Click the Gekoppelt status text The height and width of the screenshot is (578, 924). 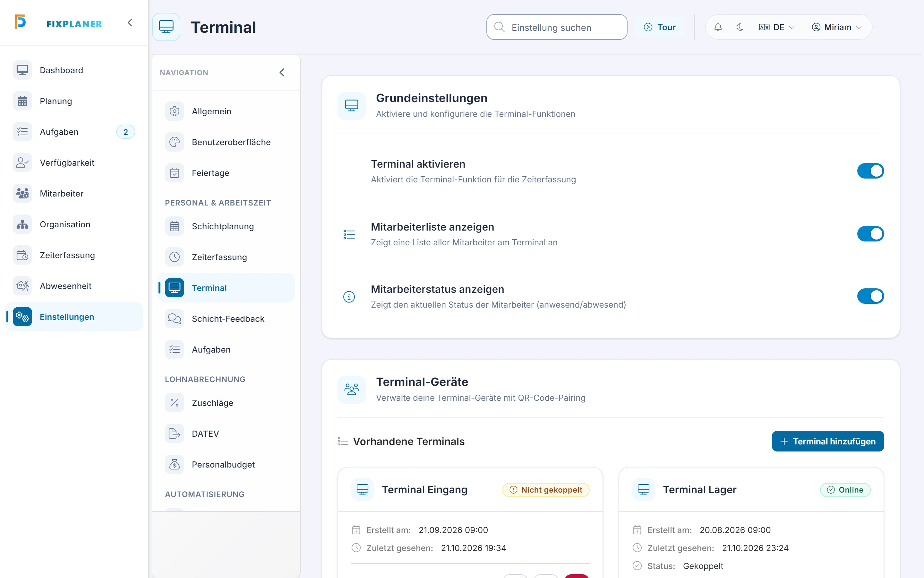tap(703, 566)
